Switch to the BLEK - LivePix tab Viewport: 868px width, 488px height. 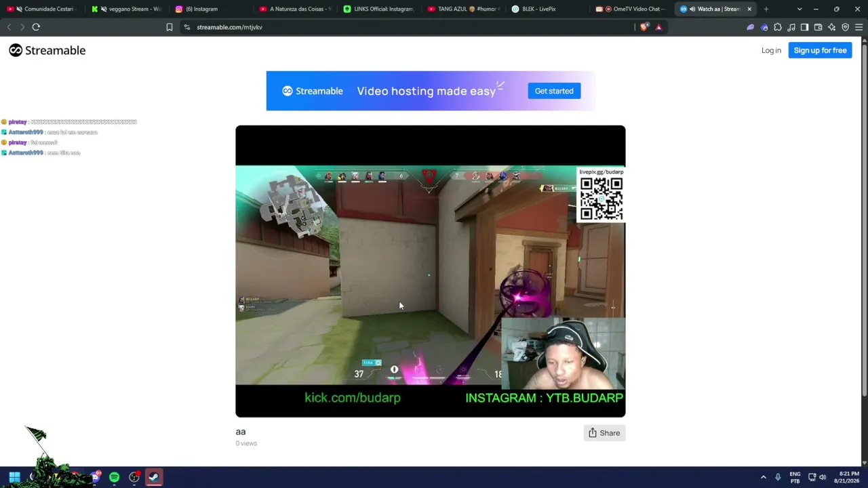click(x=548, y=9)
